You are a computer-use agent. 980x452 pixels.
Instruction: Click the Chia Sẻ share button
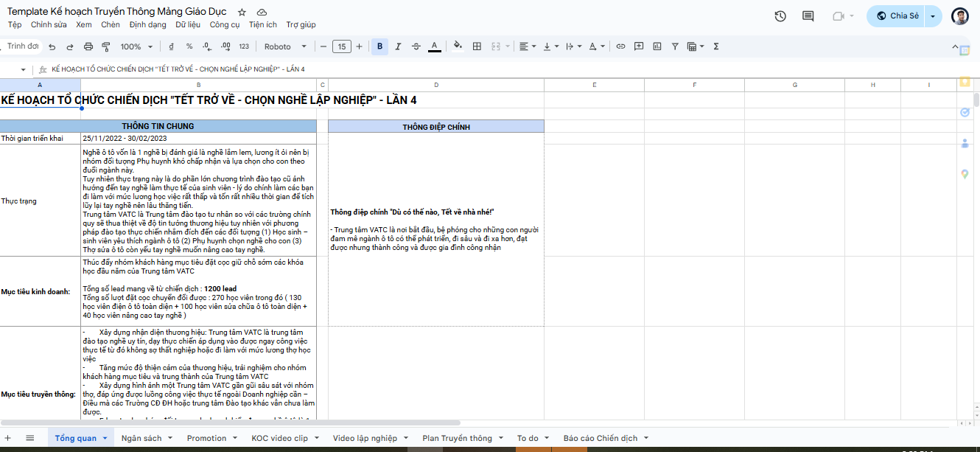coord(897,16)
